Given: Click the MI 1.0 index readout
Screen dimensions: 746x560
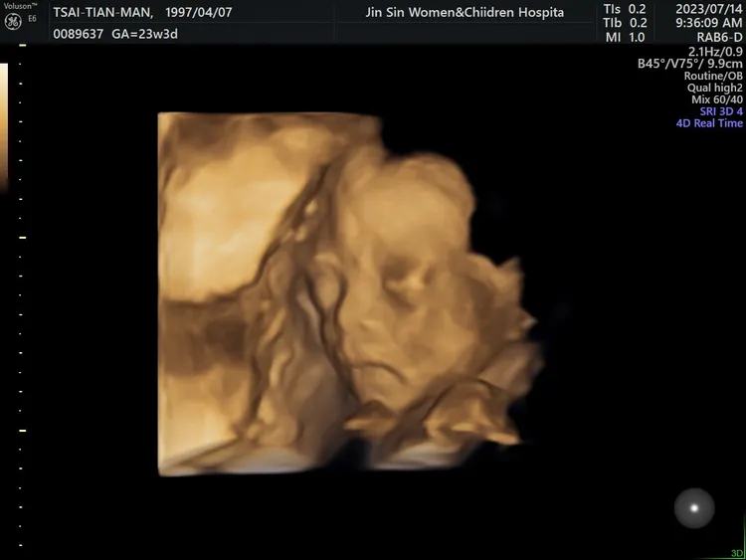Looking at the screenshot, I should coord(625,38).
